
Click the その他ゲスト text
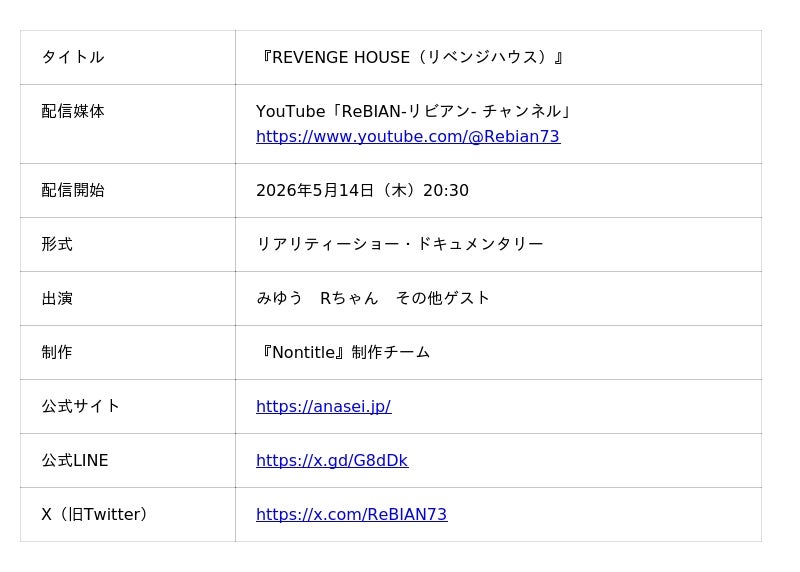tap(443, 299)
